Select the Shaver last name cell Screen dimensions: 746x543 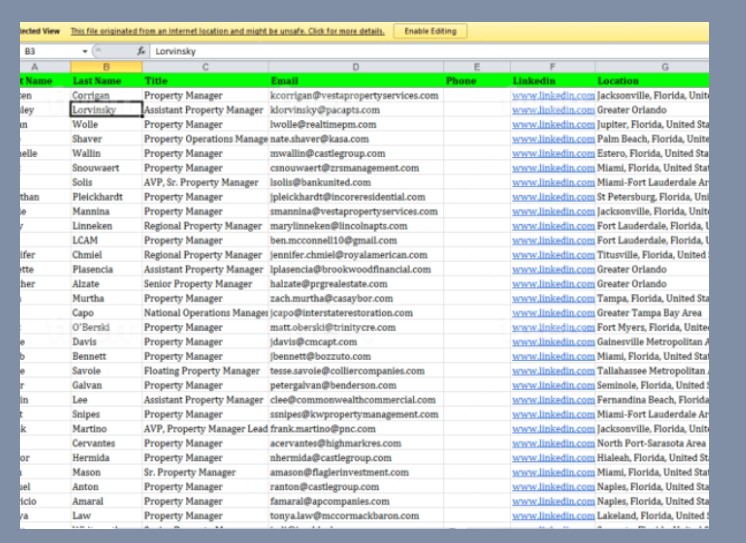(x=106, y=139)
